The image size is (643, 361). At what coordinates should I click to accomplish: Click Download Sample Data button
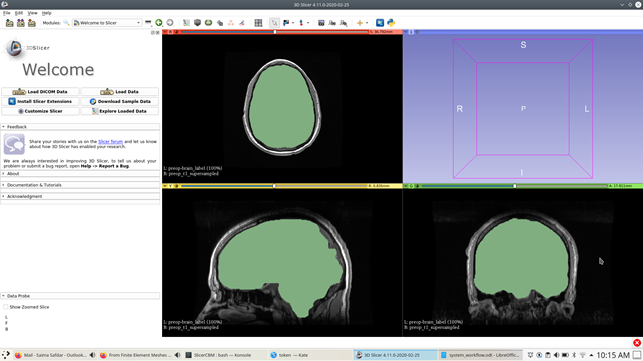tap(120, 101)
